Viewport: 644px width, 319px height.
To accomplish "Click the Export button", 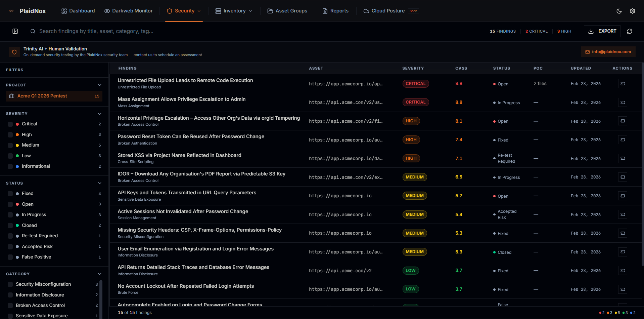I will point(602,31).
